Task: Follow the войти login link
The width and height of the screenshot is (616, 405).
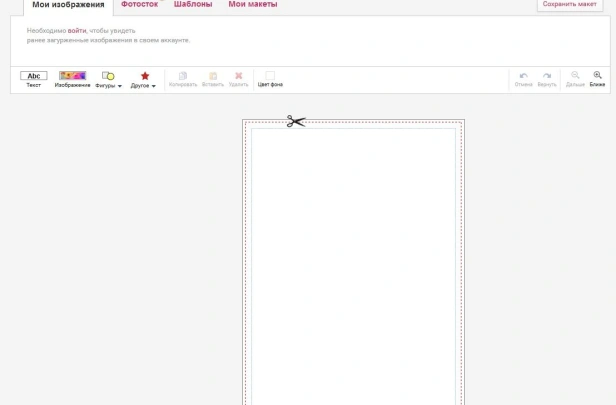Action: [77, 31]
